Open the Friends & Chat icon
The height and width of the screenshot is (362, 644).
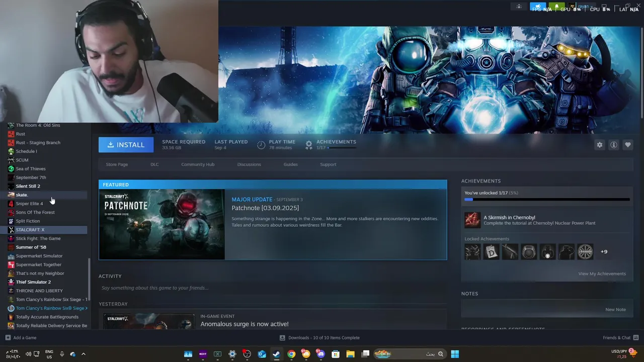[636, 338]
